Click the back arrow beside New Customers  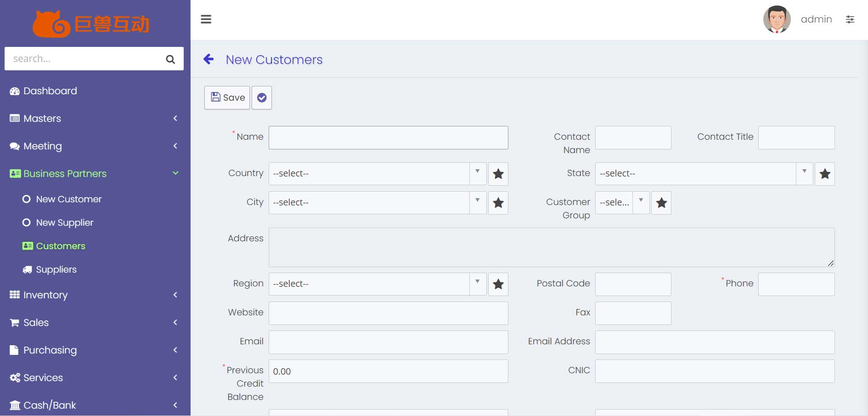[209, 59]
